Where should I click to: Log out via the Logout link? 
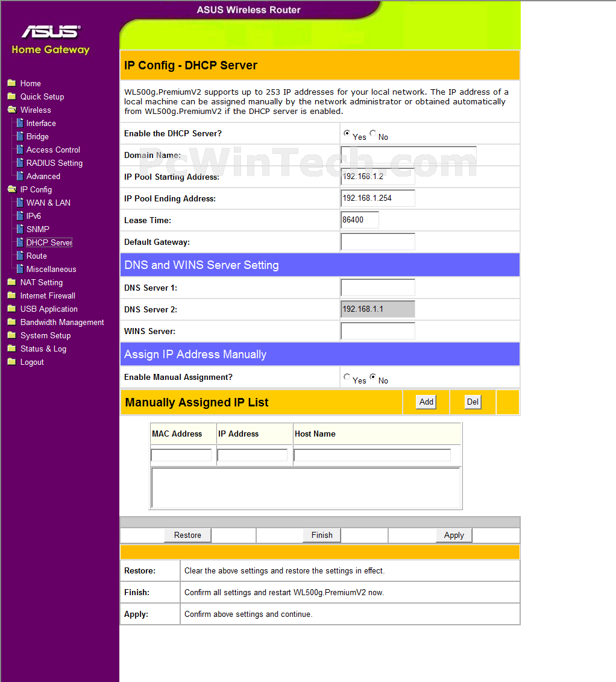32,362
